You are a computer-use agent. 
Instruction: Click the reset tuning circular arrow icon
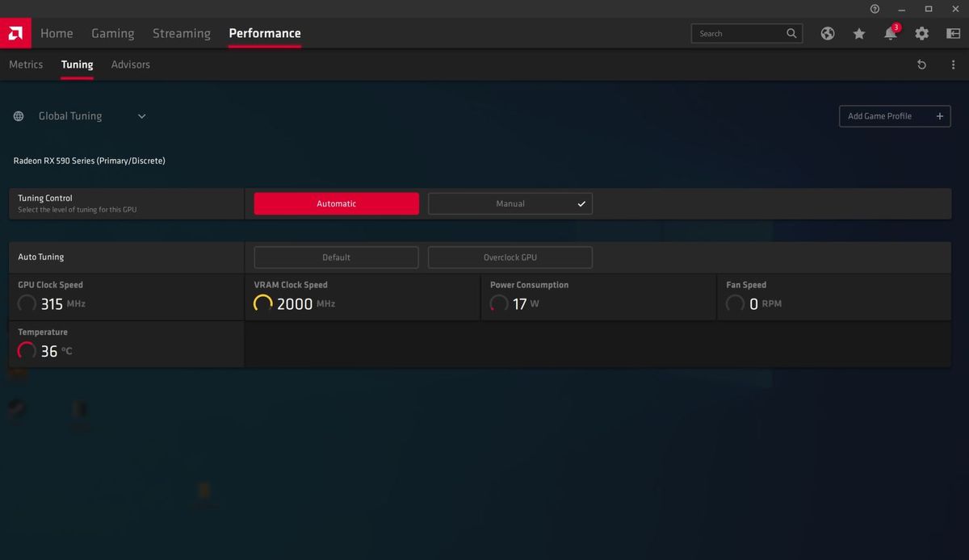921,64
